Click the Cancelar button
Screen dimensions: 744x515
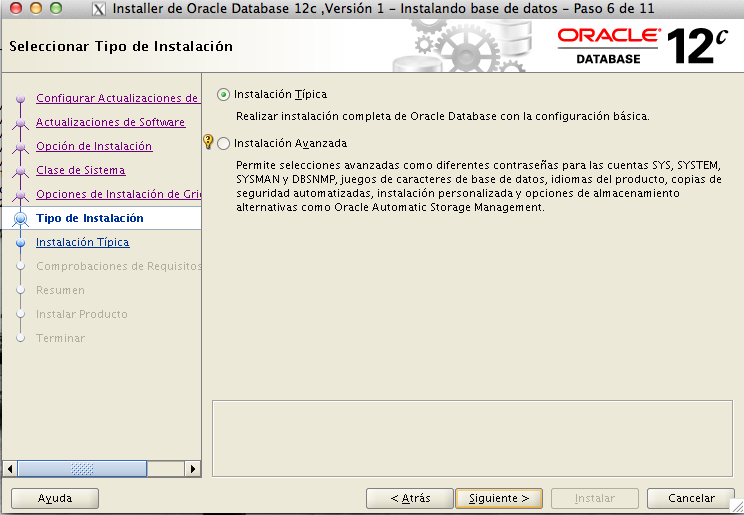pos(691,497)
